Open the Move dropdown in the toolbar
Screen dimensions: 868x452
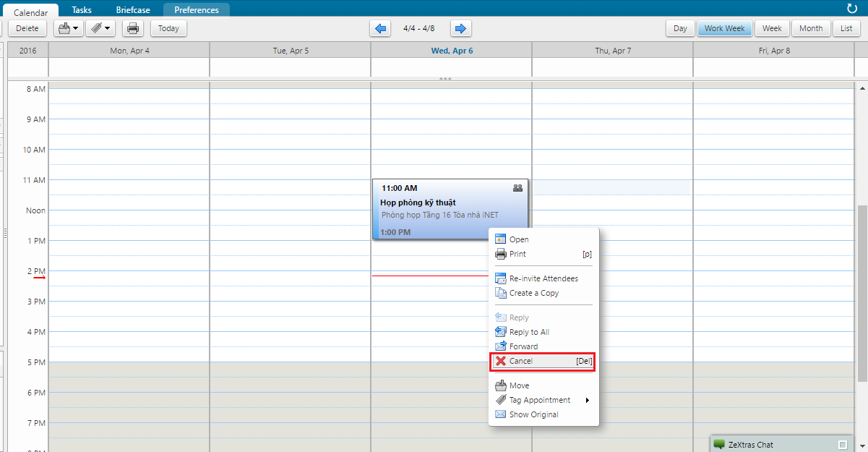[x=68, y=28]
